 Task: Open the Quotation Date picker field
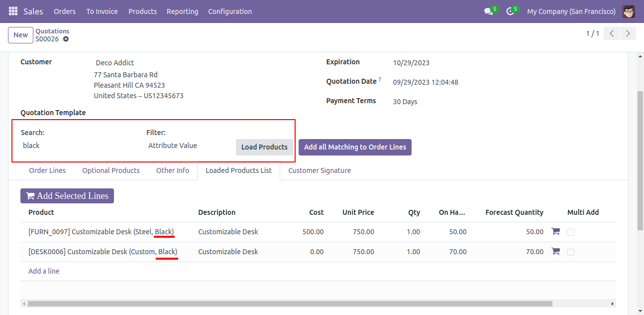click(426, 82)
